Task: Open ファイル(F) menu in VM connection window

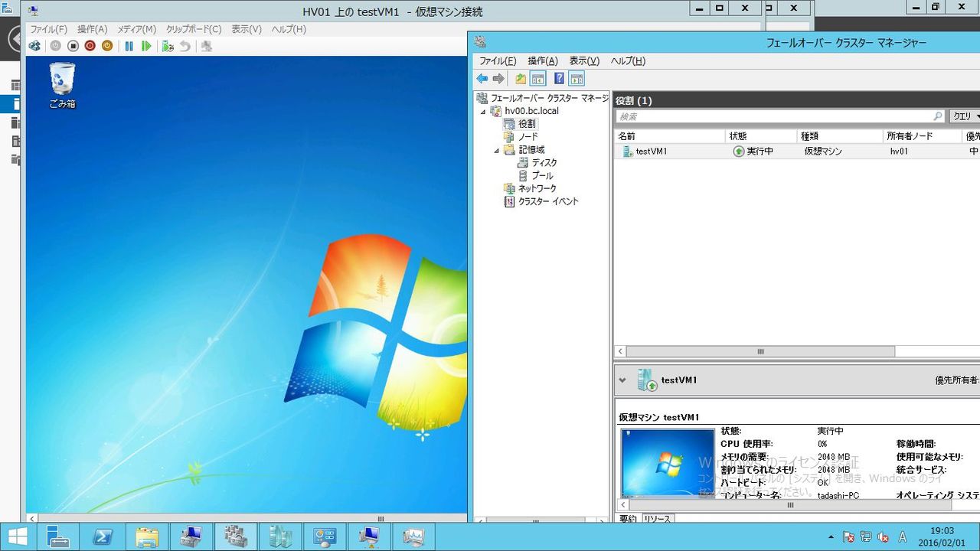Action: [x=48, y=29]
